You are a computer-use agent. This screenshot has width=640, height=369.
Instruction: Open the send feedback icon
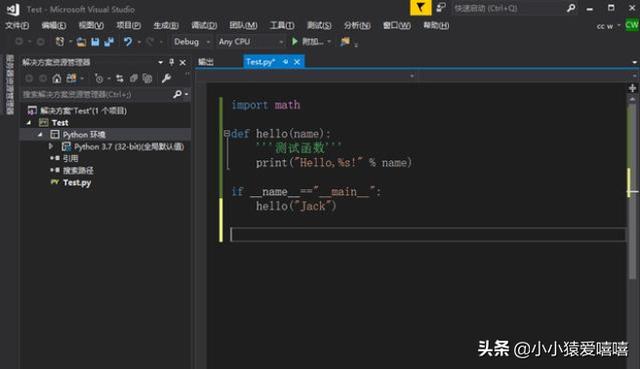point(441,8)
